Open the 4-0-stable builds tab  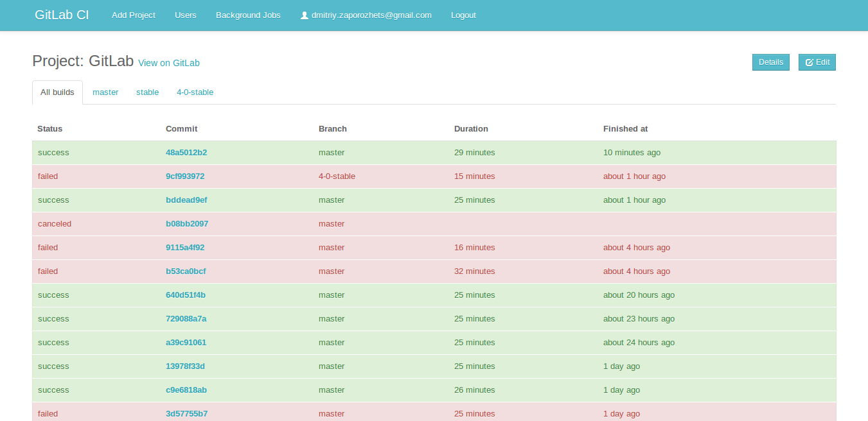tap(195, 92)
